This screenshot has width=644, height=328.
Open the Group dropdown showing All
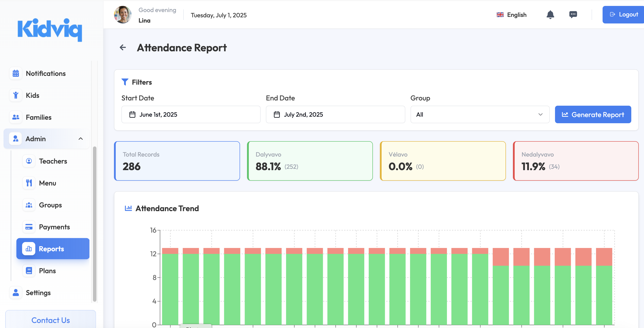[x=480, y=114]
